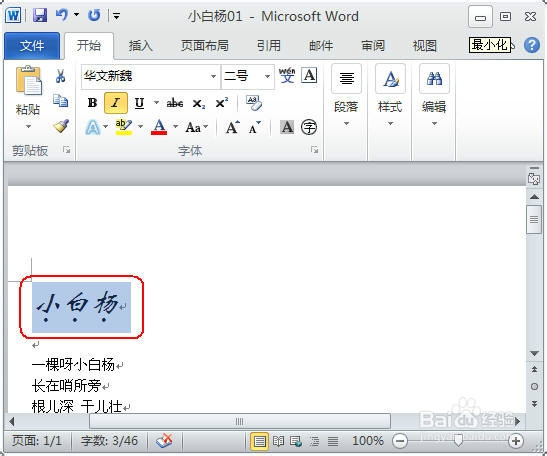Click vertical scrollbar up arrow

[x=534, y=197]
